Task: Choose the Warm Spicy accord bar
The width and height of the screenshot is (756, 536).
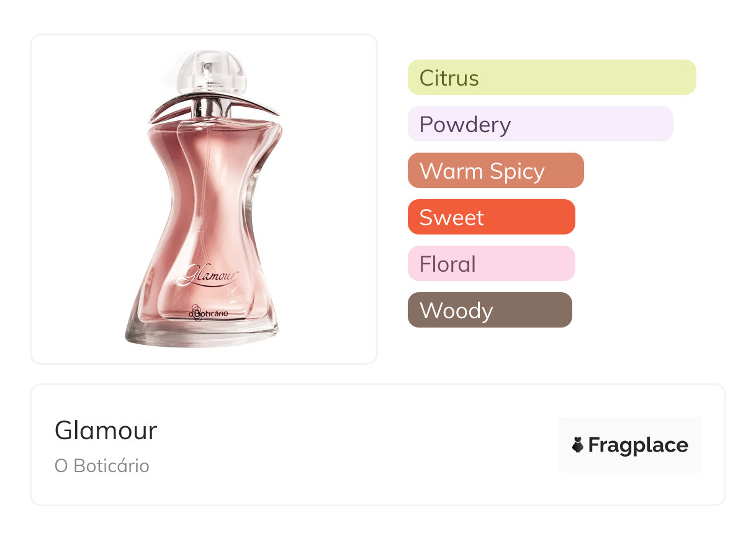Action: pos(495,171)
